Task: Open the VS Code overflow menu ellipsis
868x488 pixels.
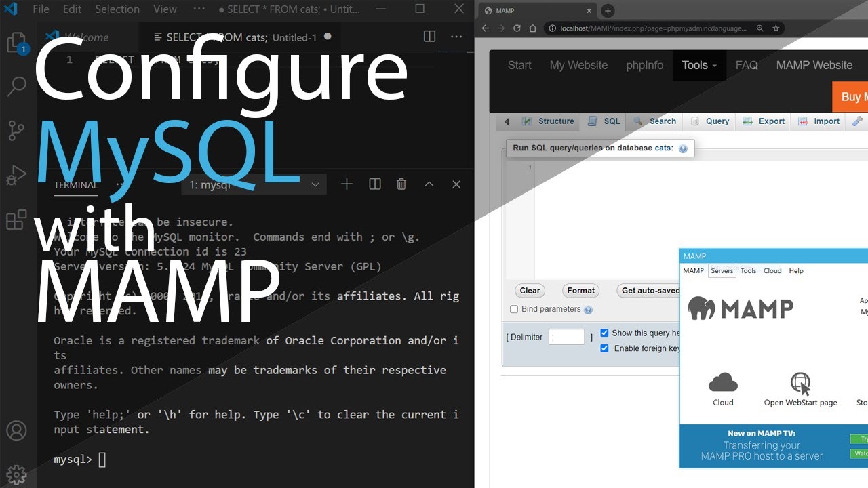Action: (199, 9)
